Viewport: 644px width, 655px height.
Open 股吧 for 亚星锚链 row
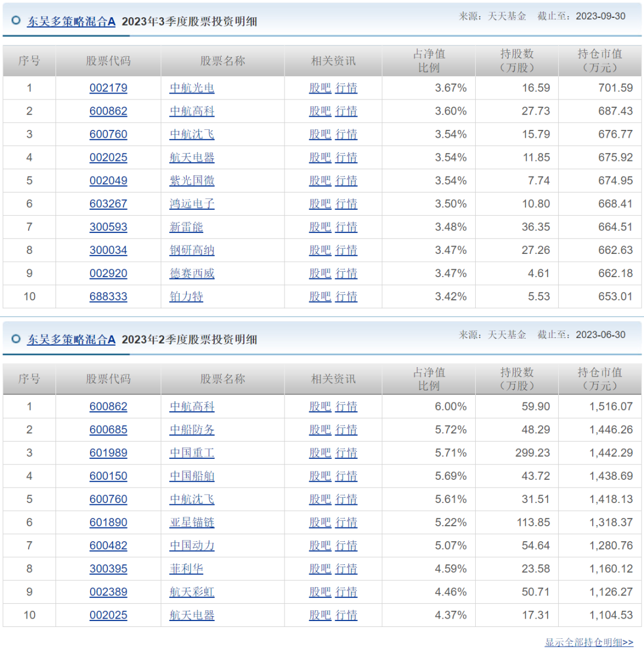coord(320,523)
